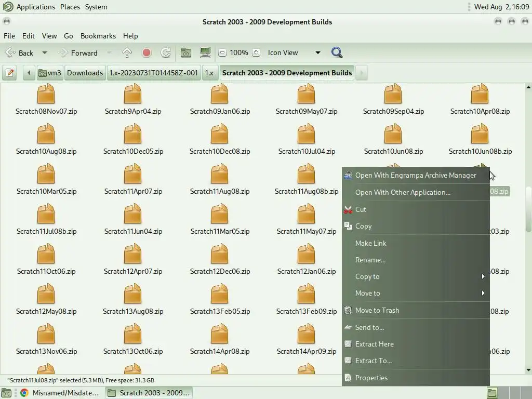Viewport: 532px width, 399px height.
Task: Click the magnifier Search icon
Action: tap(337, 53)
